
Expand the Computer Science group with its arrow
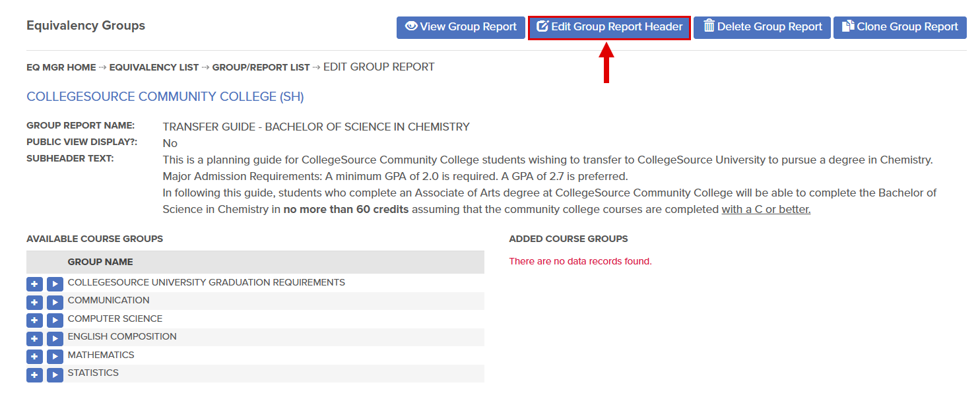click(x=55, y=321)
